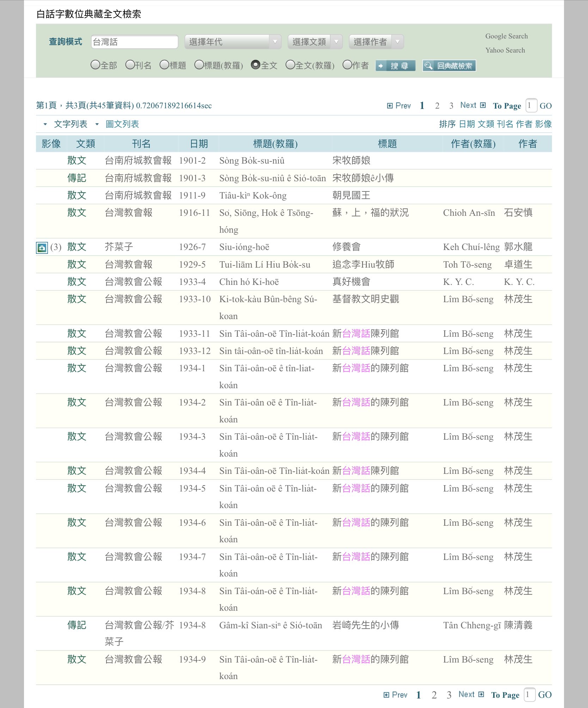The width and height of the screenshot is (588, 708).
Task: Go to page 3 in top pagination
Action: pyautogui.click(x=451, y=106)
